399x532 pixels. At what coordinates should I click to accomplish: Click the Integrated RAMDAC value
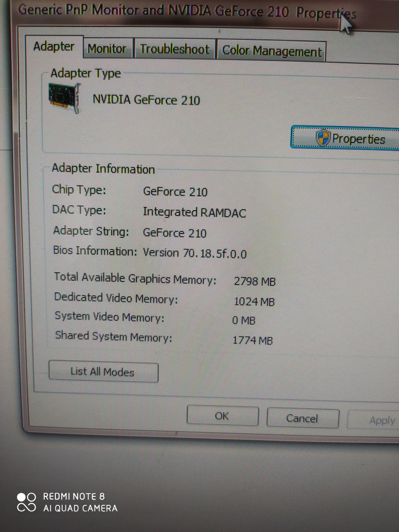coord(194,212)
